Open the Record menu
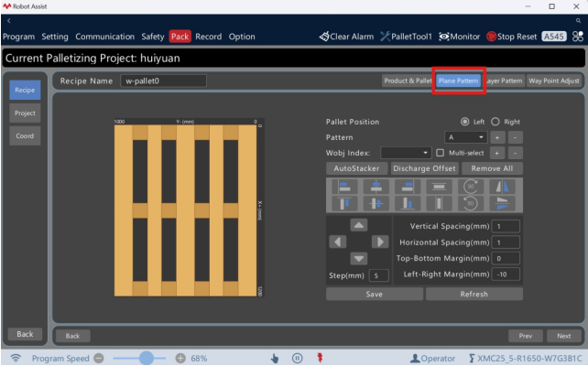Screen dimensions: 588x366 [209, 37]
